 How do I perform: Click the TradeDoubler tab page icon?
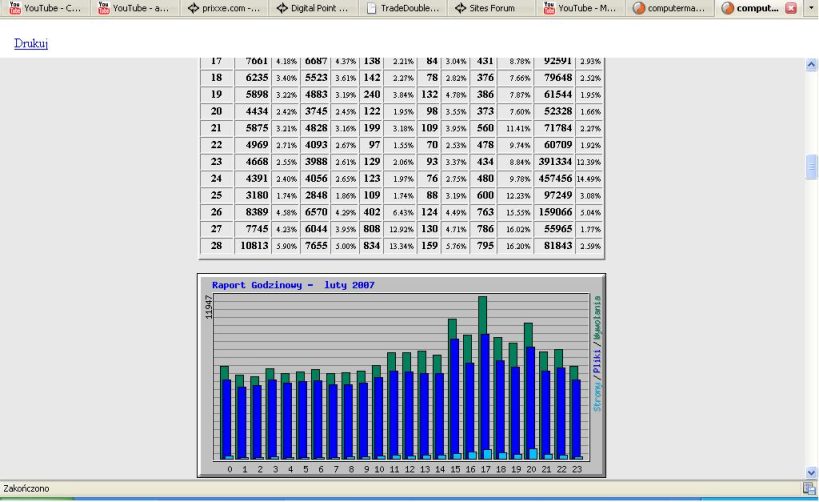(x=372, y=8)
